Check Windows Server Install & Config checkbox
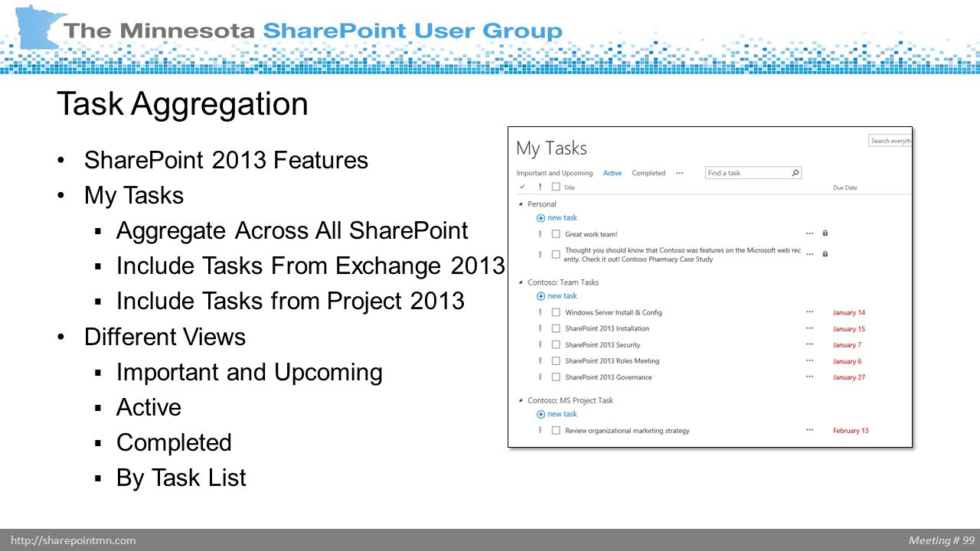Viewport: 980px width, 551px height. pyautogui.click(x=556, y=312)
